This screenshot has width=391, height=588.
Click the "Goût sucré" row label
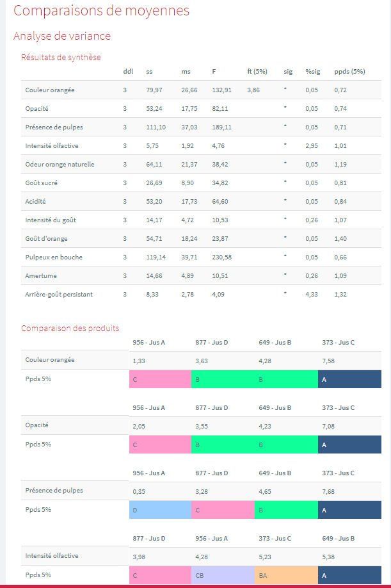[41, 183]
